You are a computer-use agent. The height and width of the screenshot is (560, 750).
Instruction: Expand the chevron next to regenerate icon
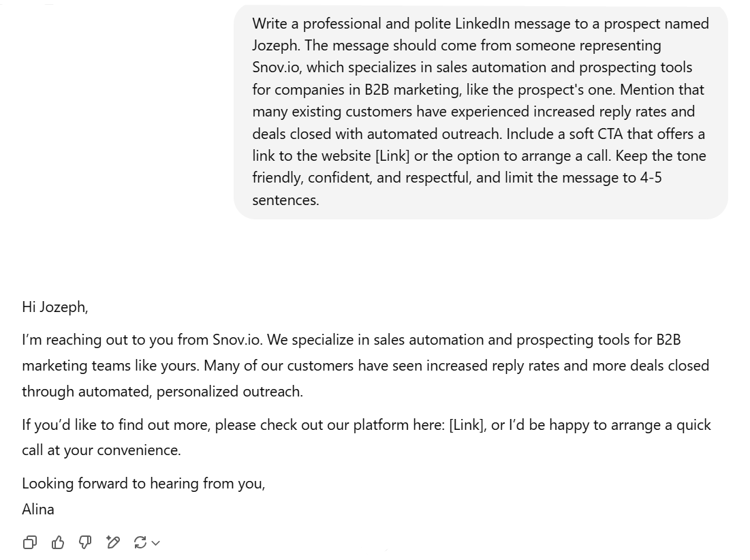coord(155,543)
